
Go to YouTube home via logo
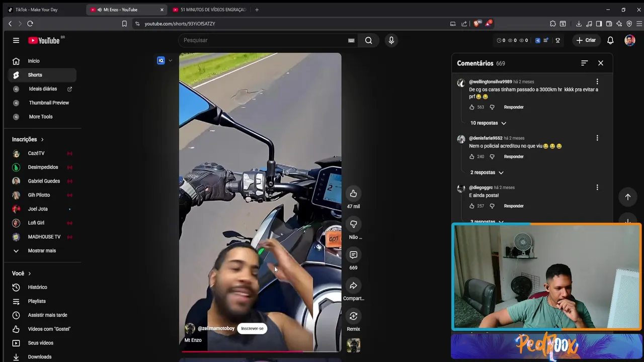44,40
